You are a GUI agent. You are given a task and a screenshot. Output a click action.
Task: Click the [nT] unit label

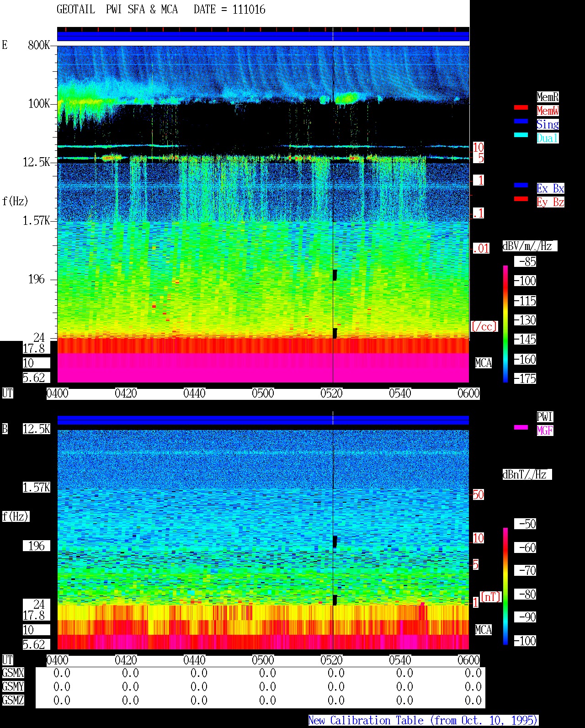[x=491, y=597]
